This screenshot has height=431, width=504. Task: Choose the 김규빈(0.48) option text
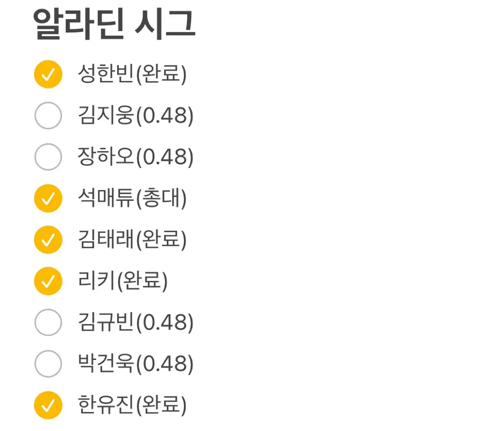click(x=136, y=322)
